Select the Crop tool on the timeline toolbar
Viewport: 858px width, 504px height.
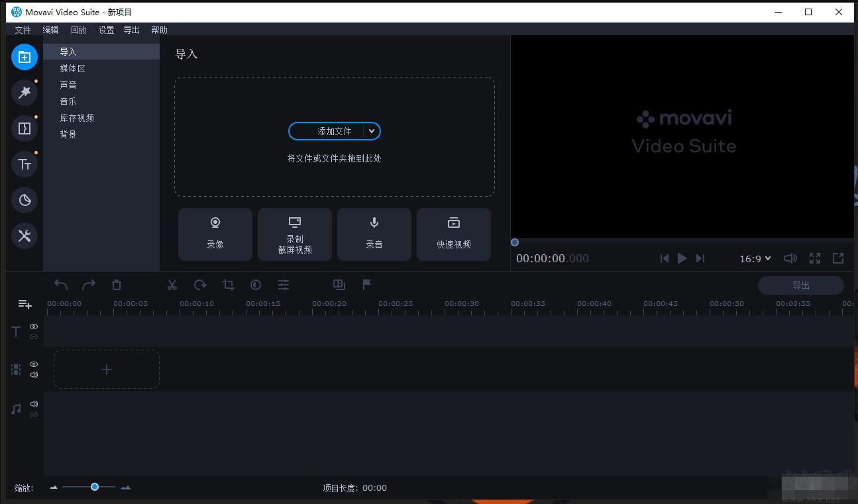[228, 284]
